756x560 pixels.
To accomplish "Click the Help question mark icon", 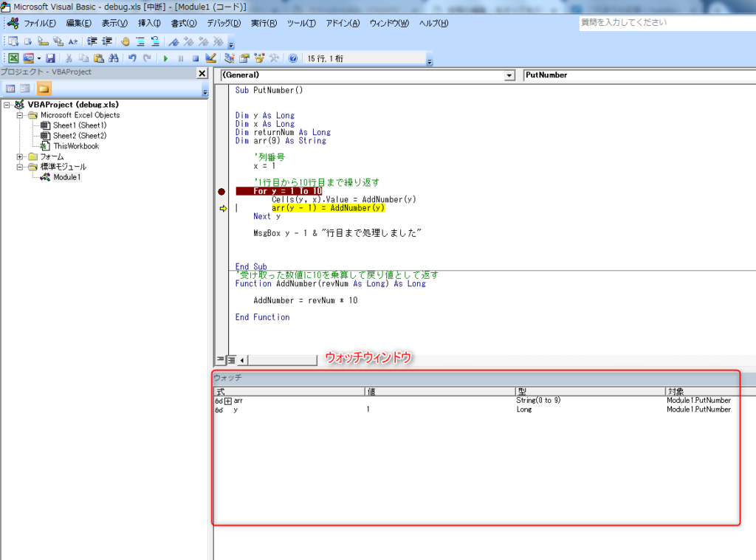I will [293, 58].
